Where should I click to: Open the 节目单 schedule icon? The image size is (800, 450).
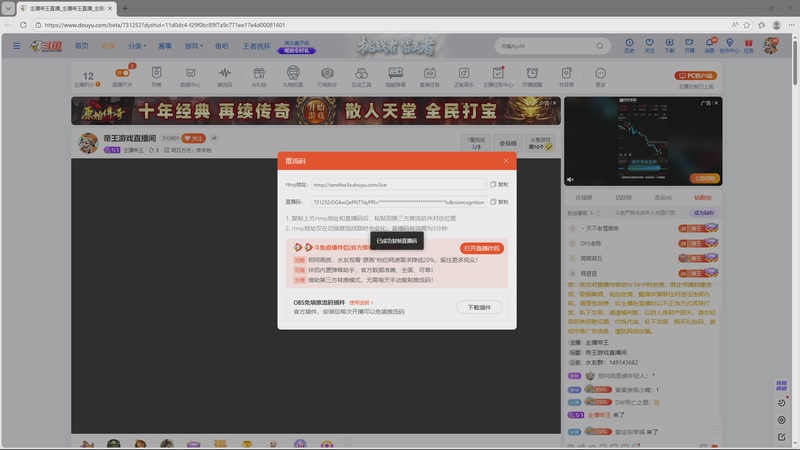pos(566,77)
